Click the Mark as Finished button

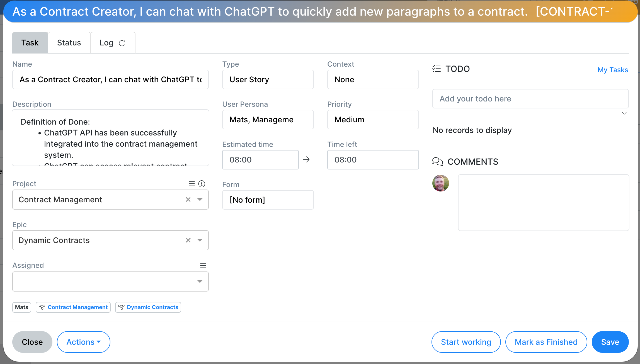tap(546, 342)
